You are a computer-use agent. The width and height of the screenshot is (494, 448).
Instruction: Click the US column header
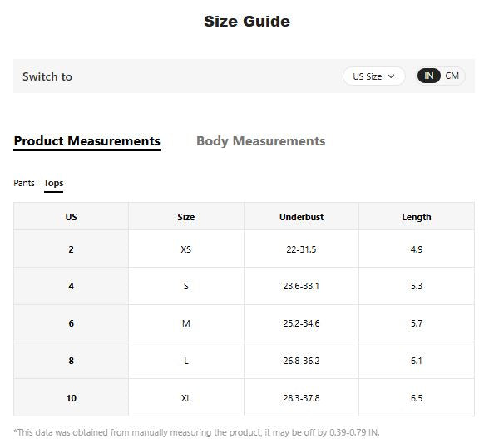coord(71,217)
